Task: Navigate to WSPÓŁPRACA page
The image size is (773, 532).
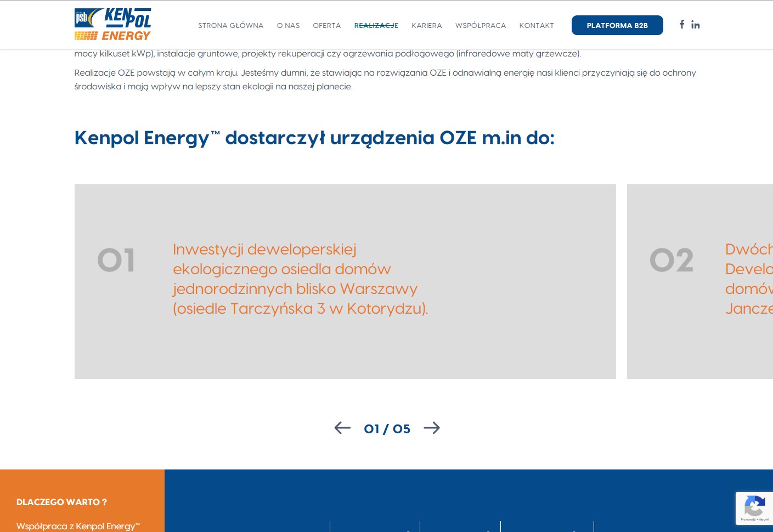Action: pyautogui.click(x=481, y=26)
